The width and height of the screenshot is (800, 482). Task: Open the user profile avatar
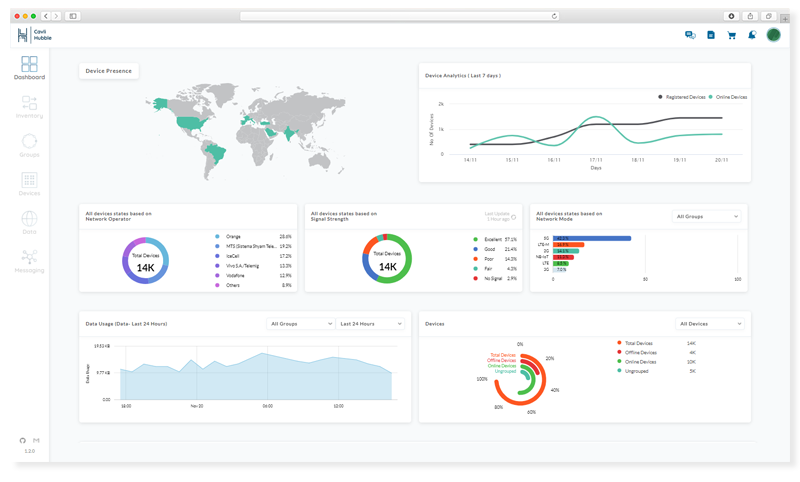coord(773,35)
